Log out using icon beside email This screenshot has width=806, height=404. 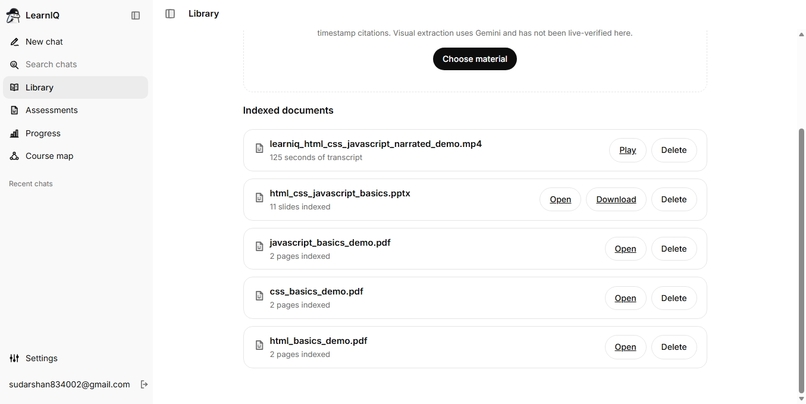[x=144, y=384]
